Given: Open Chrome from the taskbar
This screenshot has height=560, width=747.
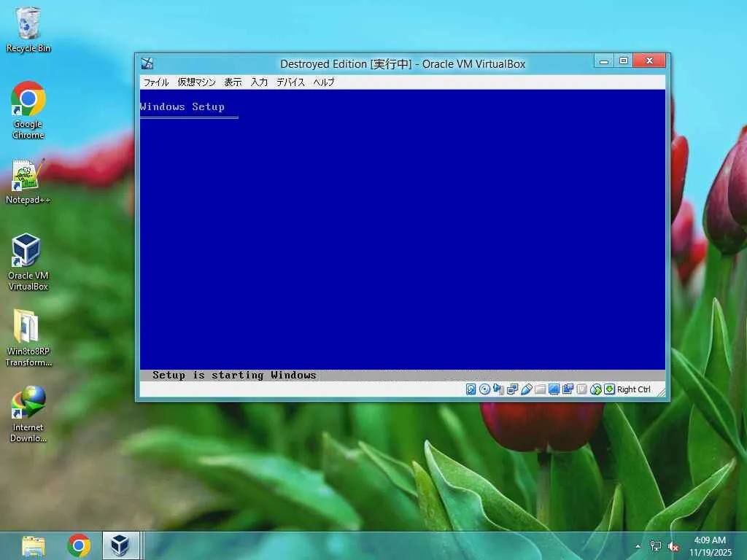Looking at the screenshot, I should tap(79, 545).
